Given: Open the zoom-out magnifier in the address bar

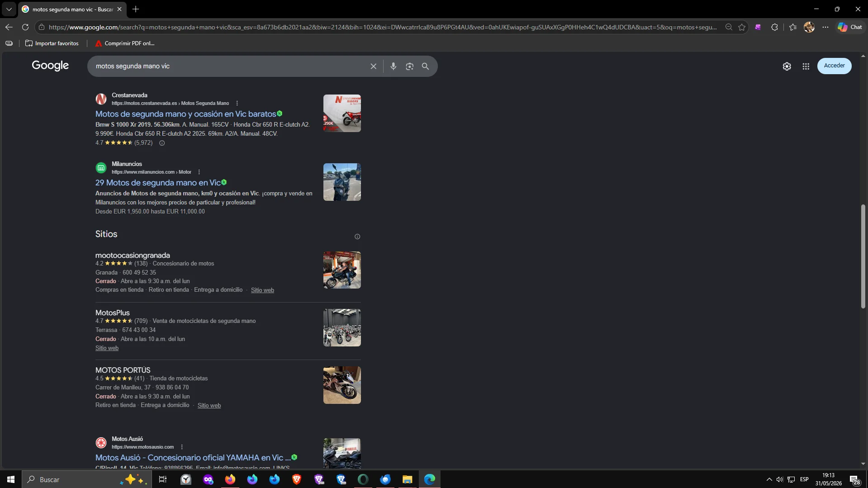Looking at the screenshot, I should (x=729, y=27).
